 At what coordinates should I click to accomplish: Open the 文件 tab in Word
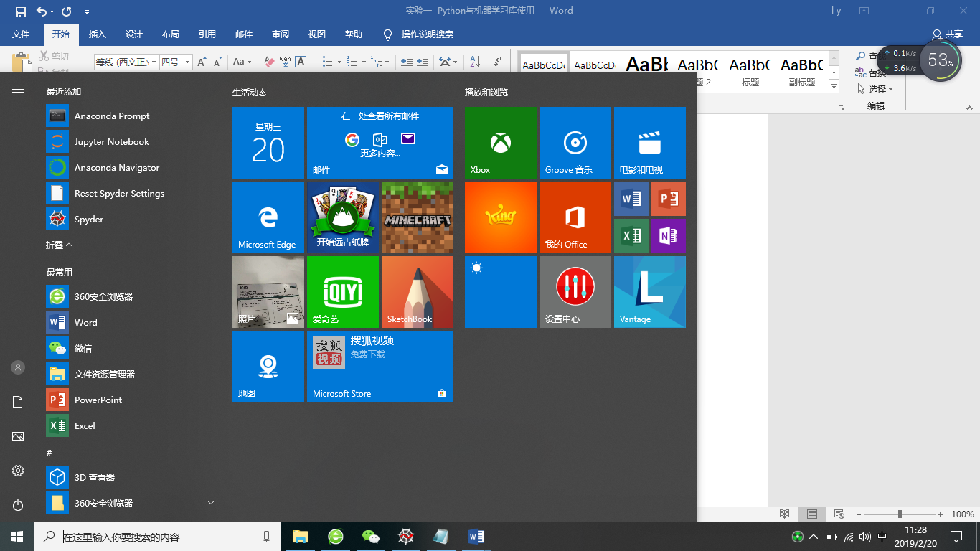pos(21,34)
